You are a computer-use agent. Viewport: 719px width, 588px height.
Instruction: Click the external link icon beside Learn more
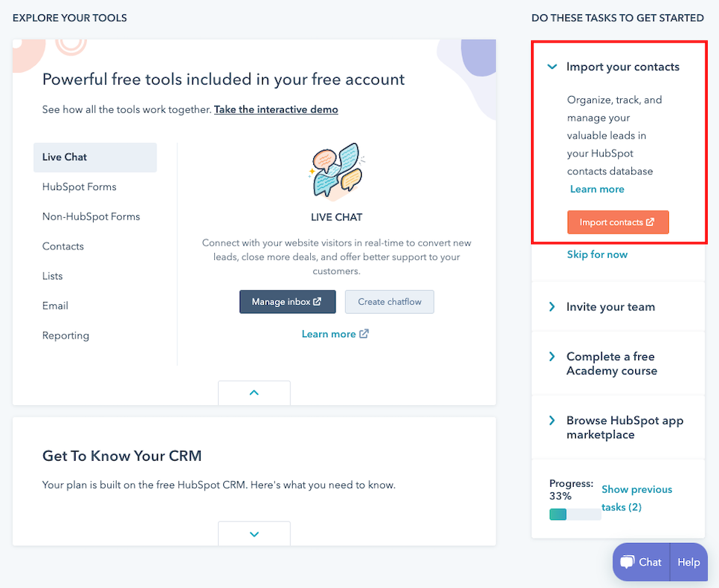click(x=365, y=333)
